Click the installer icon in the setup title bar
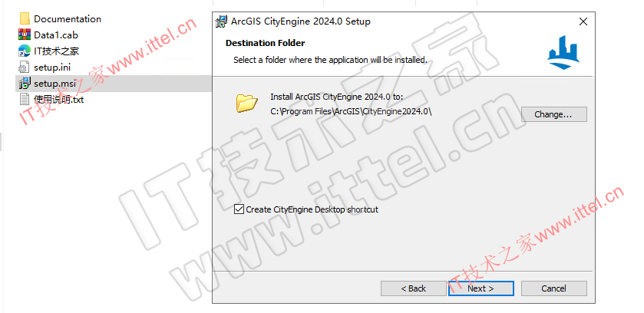This screenshot has height=313, width=644. [222, 21]
